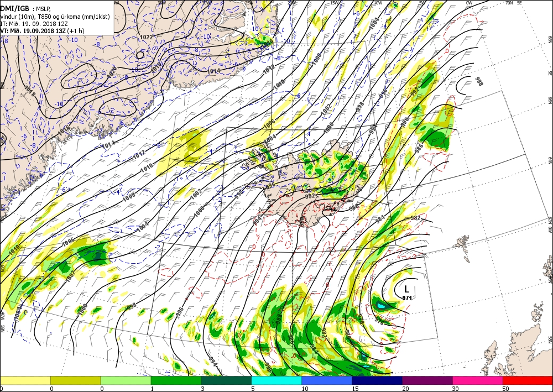Click the legend value 3

(x=202, y=389)
